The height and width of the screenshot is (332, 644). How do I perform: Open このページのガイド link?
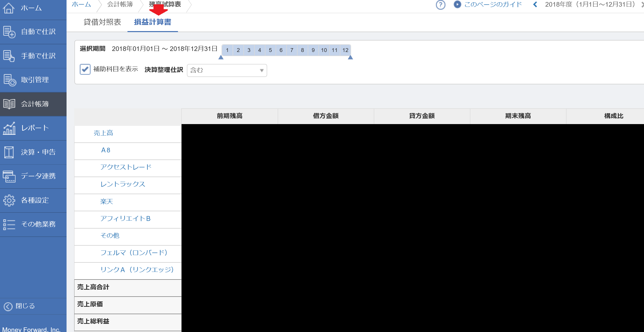coord(493,4)
